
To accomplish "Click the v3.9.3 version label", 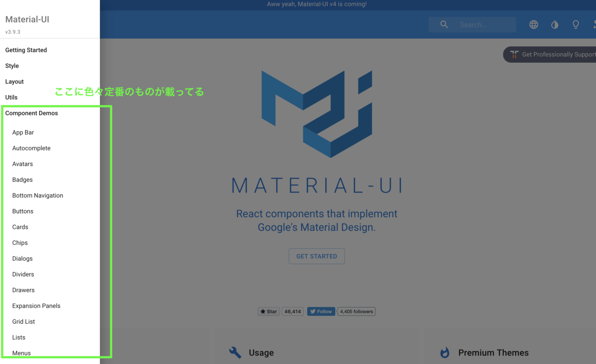I will pos(13,32).
